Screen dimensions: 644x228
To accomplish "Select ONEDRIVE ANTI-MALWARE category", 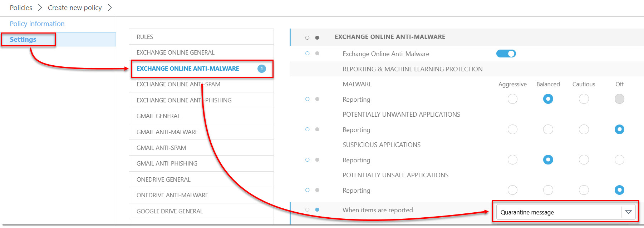I will [x=201, y=195].
